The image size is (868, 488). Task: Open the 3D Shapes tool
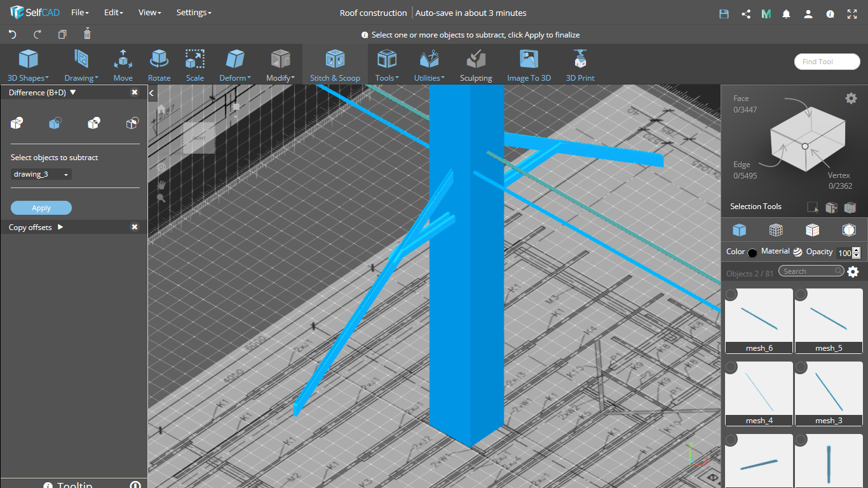pyautogui.click(x=28, y=65)
